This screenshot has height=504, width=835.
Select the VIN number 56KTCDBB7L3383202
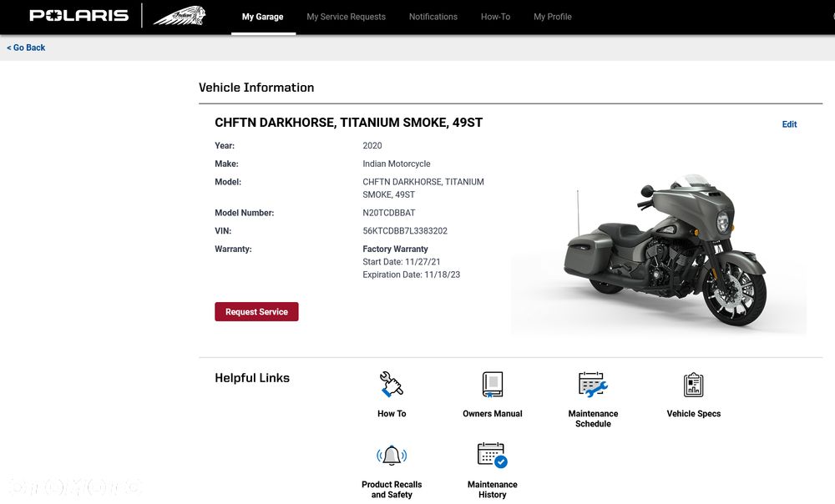pyautogui.click(x=405, y=231)
